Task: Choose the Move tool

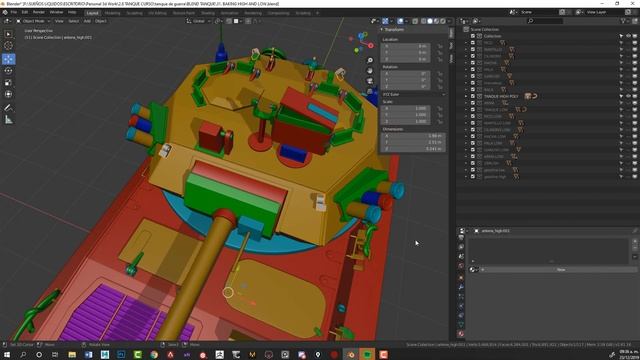Action: click(8, 59)
